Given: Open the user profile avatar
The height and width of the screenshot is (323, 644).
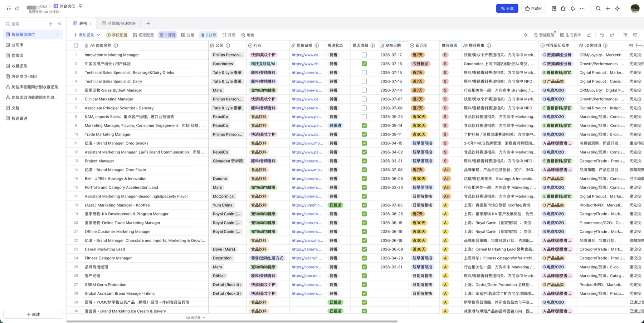Looking at the screenshot, I should [635, 8].
